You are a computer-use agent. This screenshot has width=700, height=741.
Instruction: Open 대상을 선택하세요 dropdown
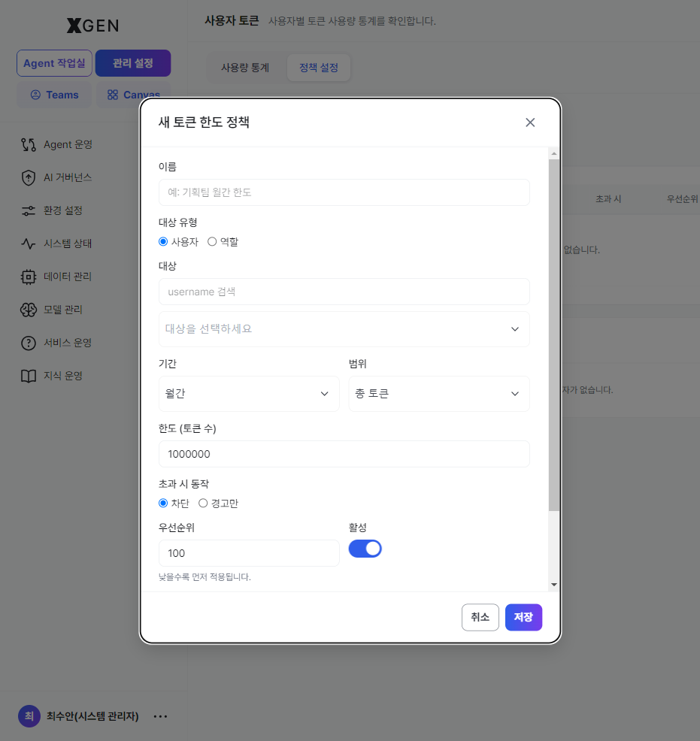click(344, 329)
